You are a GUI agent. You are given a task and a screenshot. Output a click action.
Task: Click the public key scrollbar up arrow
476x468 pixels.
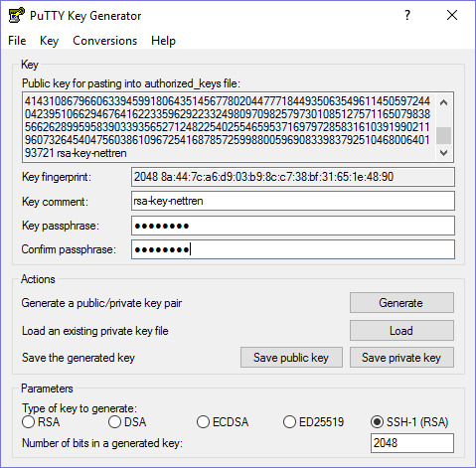tap(443, 102)
